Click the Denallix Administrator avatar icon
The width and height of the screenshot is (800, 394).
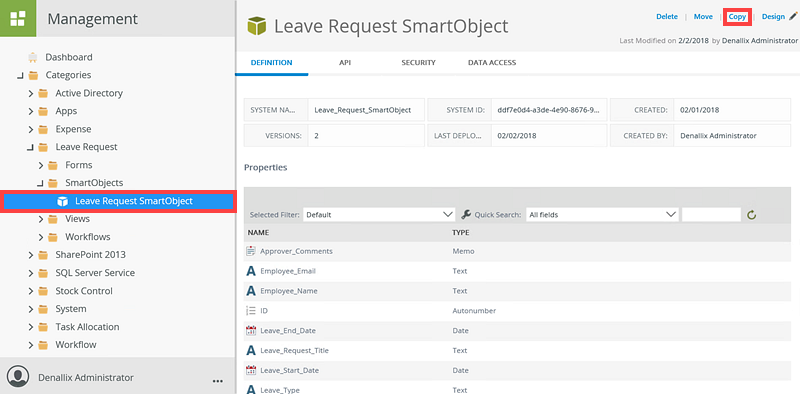click(x=18, y=377)
